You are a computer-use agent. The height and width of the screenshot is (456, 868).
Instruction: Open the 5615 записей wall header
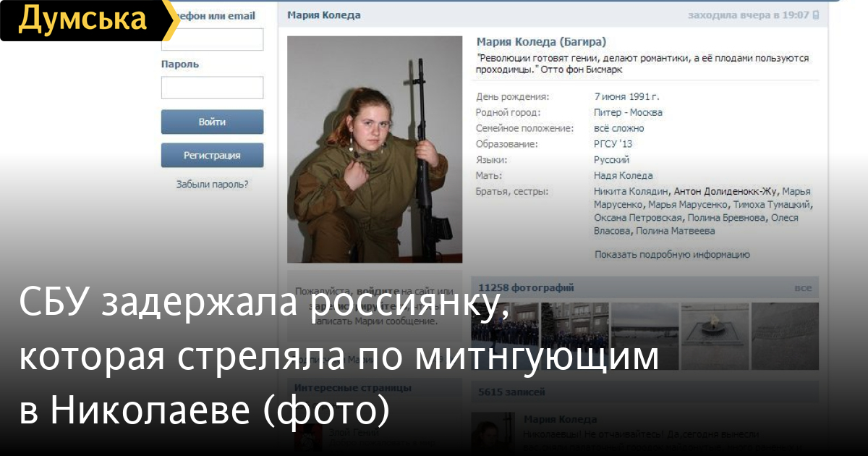512,392
